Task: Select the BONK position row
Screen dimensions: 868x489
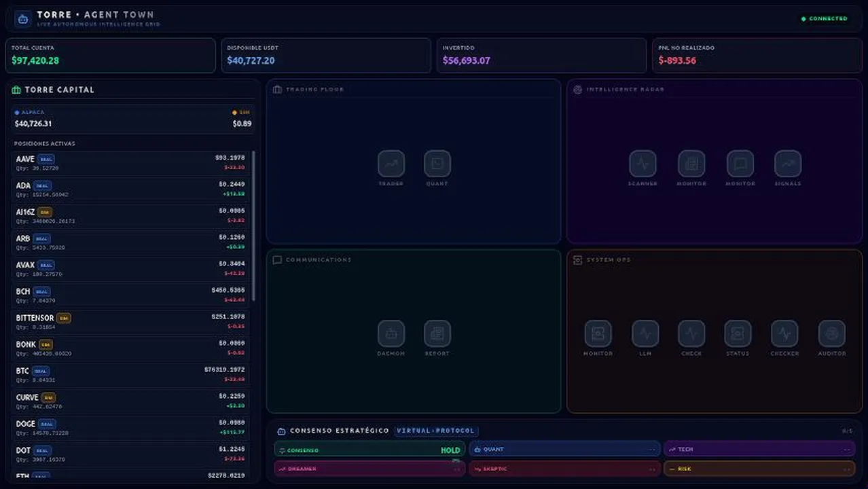Action: point(130,348)
